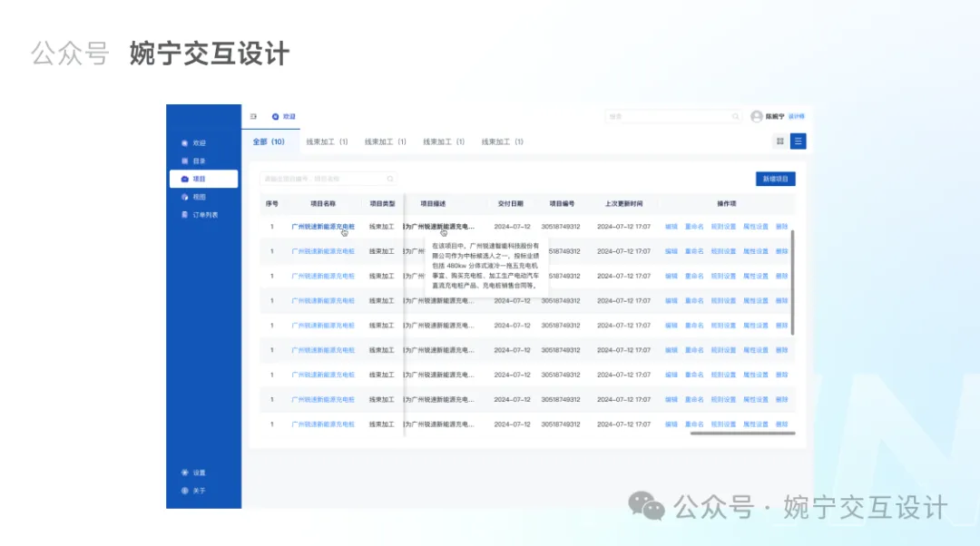
Task: Click the table's horizontal scrollbar
Action: [x=742, y=433]
